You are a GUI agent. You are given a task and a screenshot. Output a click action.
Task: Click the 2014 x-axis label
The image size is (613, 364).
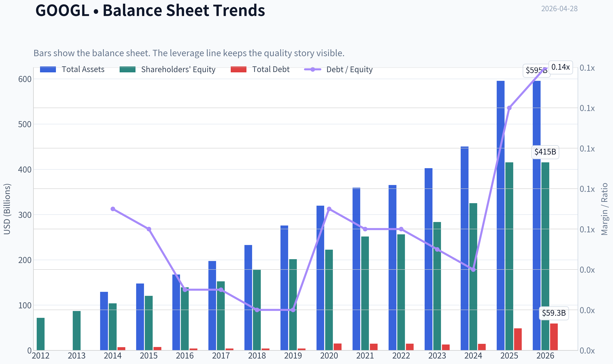[113, 356]
